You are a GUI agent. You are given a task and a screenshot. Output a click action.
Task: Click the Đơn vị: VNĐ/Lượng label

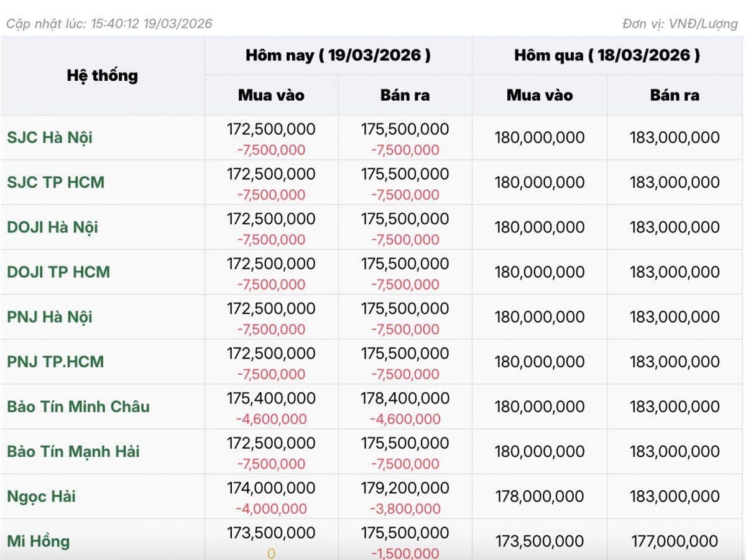coord(680,24)
